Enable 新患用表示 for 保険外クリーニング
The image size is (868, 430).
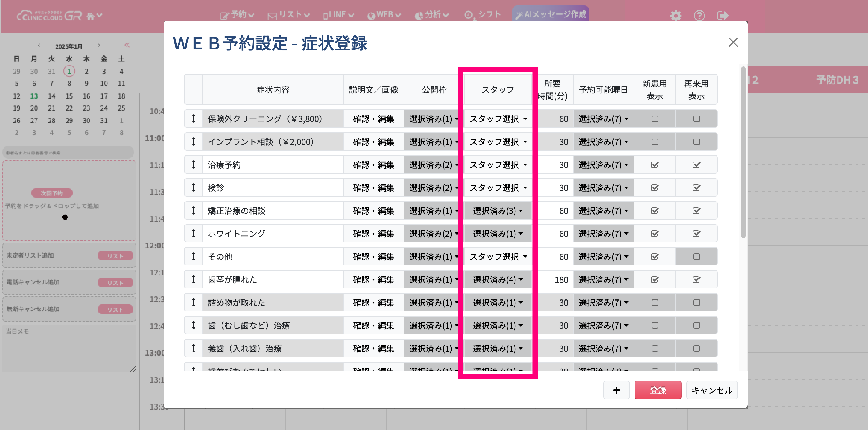654,119
